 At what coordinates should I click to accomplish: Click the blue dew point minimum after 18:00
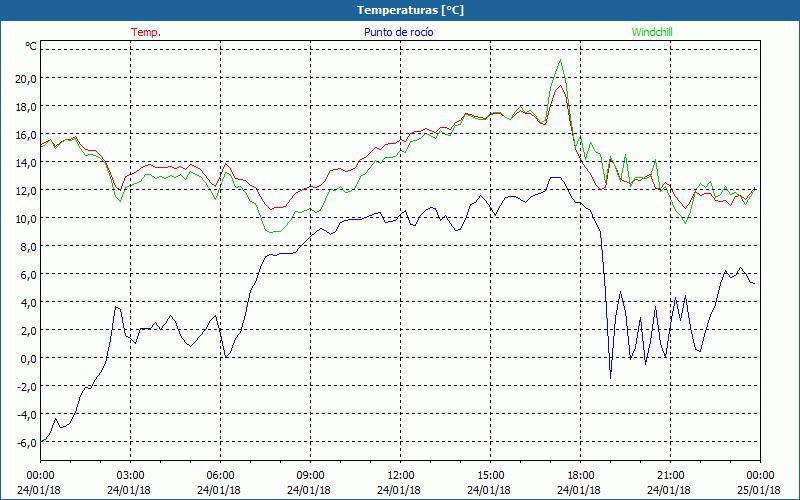tap(610, 378)
